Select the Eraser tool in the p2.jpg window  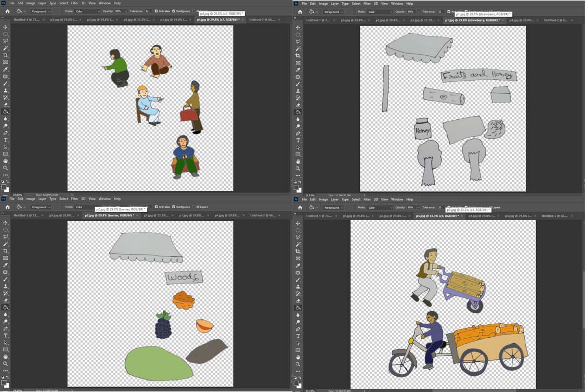point(5,300)
